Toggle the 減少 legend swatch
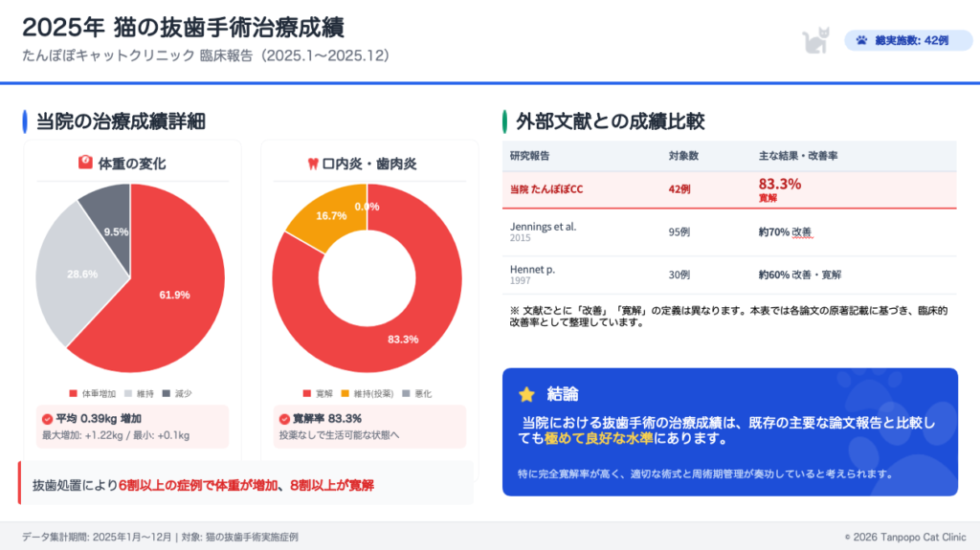The width and height of the screenshot is (980, 550). point(167,393)
